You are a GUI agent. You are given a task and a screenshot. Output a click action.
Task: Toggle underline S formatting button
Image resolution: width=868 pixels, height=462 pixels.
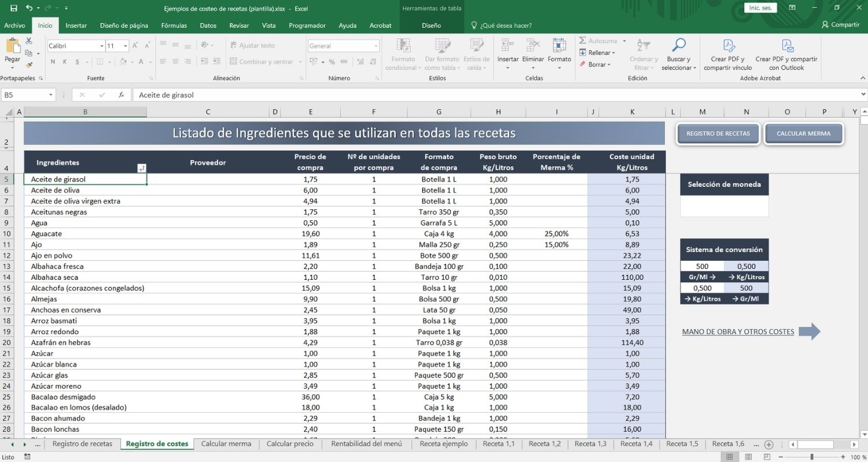(76, 62)
